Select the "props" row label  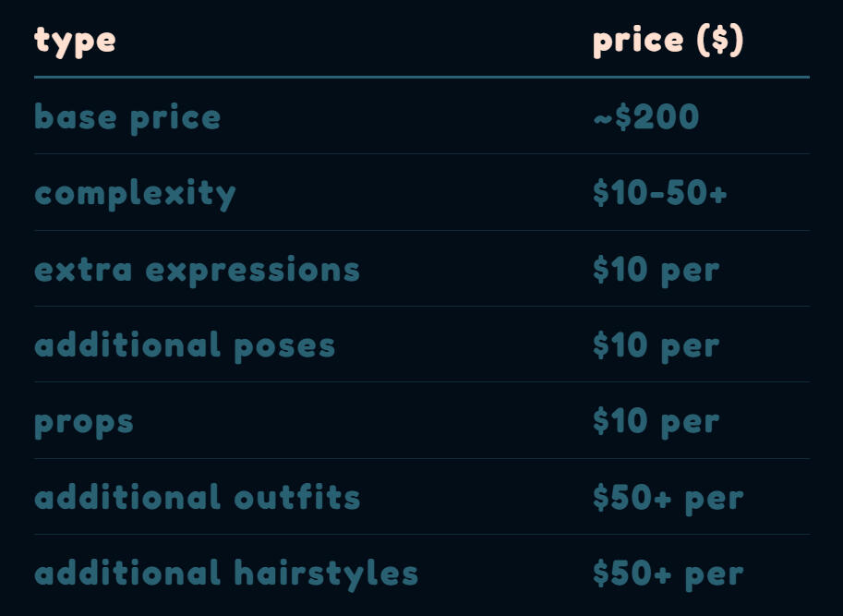click(x=84, y=421)
